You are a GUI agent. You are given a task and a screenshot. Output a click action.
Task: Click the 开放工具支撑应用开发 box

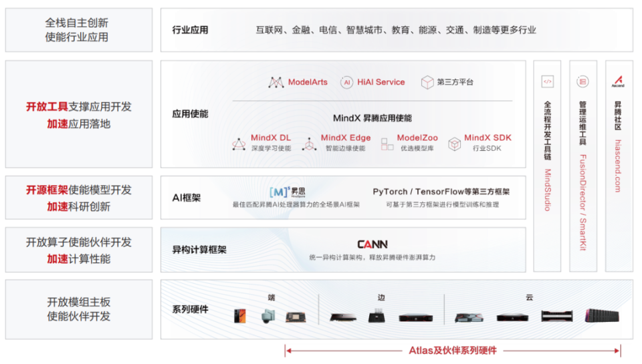pos(79,114)
